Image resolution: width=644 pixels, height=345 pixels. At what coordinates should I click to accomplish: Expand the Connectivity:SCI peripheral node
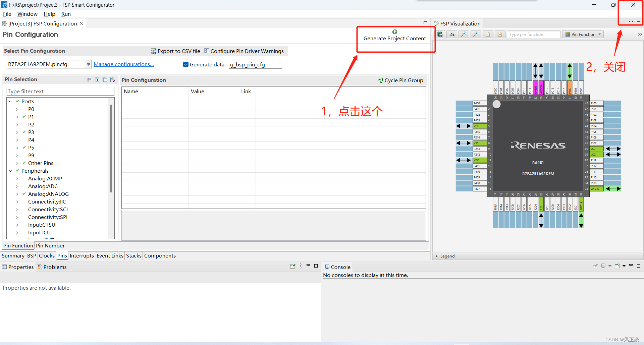pos(17,210)
